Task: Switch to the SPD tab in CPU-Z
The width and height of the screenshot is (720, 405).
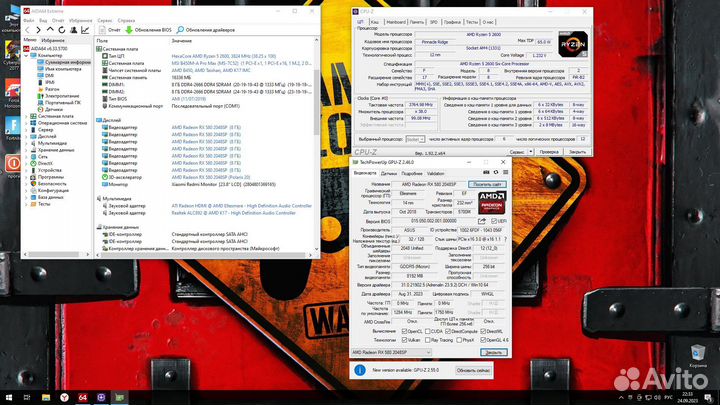Action: click(433, 22)
